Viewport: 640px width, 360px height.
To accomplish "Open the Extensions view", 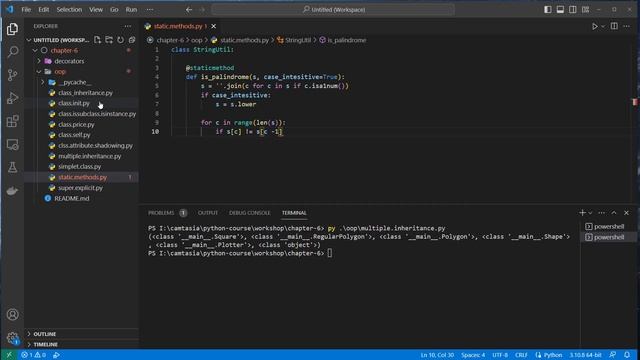I will point(13,121).
